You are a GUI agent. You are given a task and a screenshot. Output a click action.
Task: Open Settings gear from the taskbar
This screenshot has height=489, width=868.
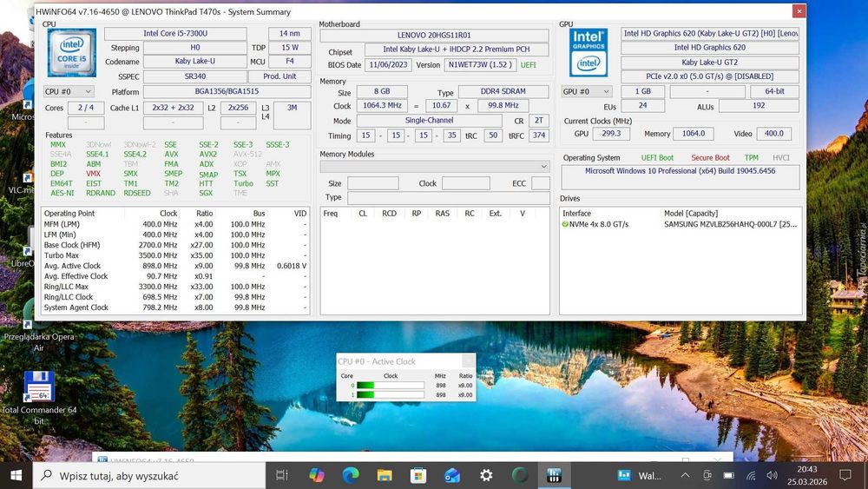[x=486, y=475]
